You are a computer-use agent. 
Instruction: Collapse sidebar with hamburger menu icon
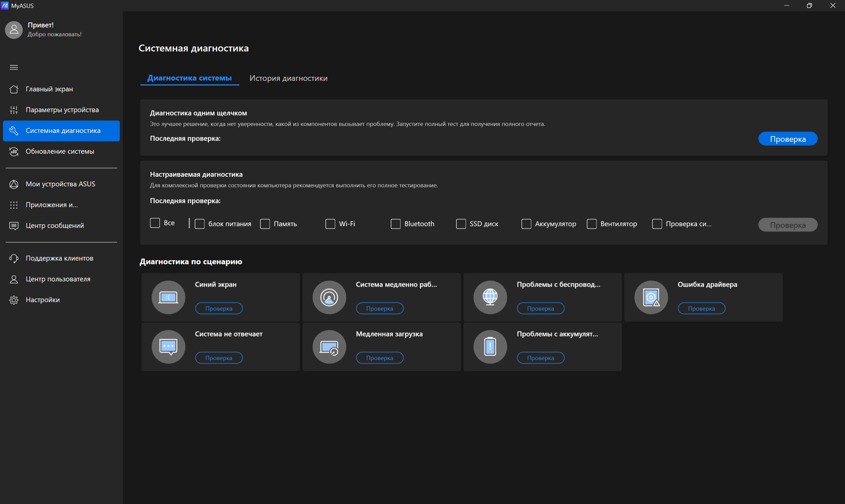pyautogui.click(x=14, y=67)
